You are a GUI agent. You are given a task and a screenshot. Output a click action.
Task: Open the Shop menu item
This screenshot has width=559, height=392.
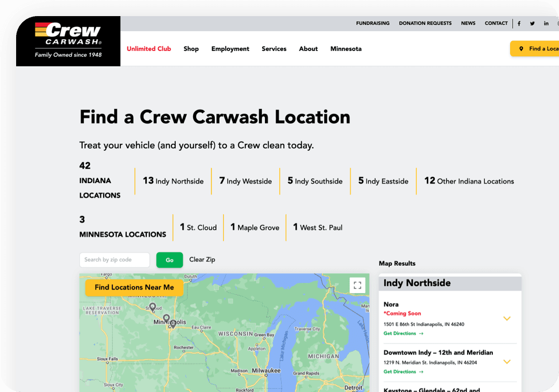pos(191,49)
